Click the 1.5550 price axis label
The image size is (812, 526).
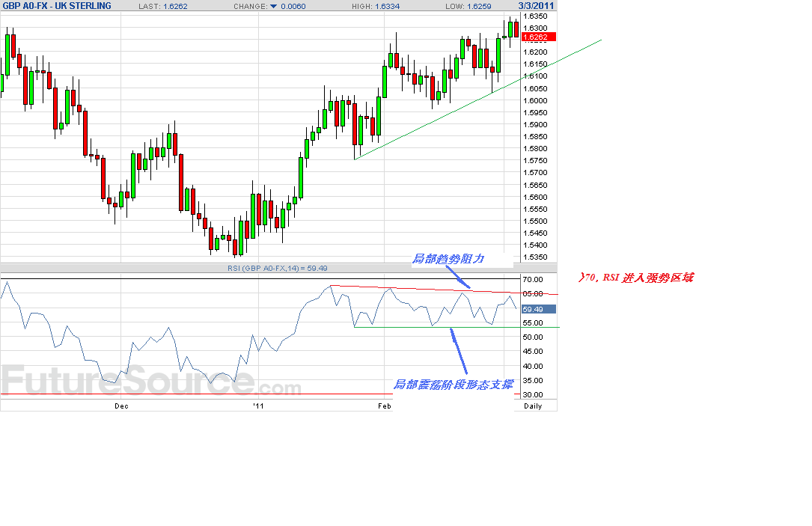pos(535,210)
